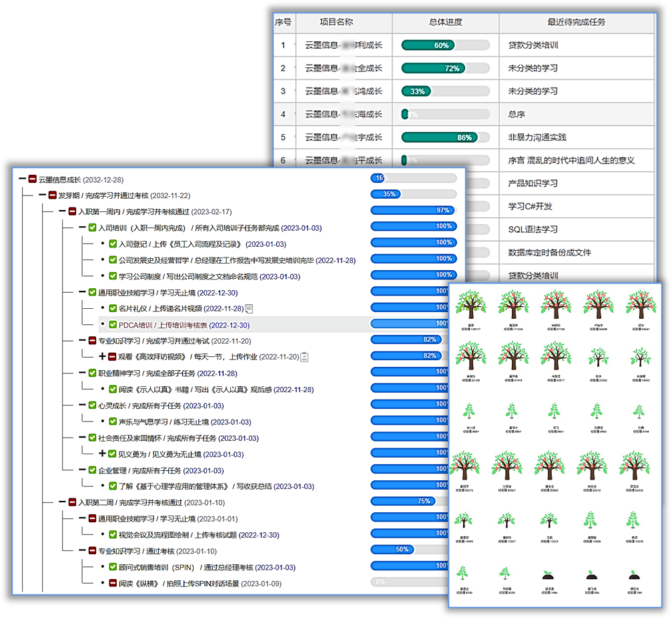Viewport: 672px width, 619px height.
Task: Toggle the green checkbox for 入司登记
Action: (x=113, y=244)
